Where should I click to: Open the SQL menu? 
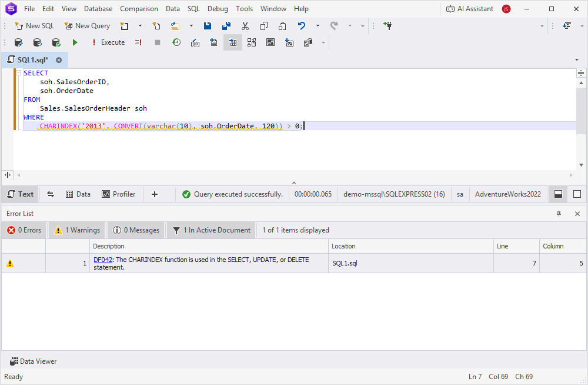click(x=193, y=8)
